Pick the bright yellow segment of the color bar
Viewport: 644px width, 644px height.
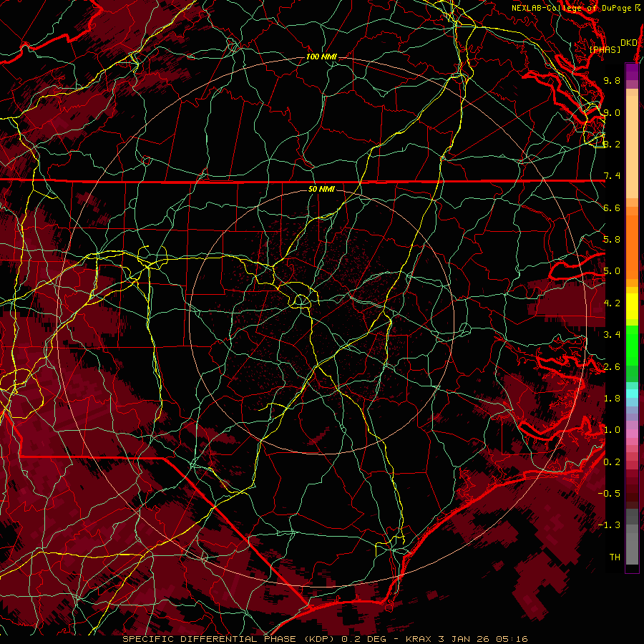[x=632, y=306]
